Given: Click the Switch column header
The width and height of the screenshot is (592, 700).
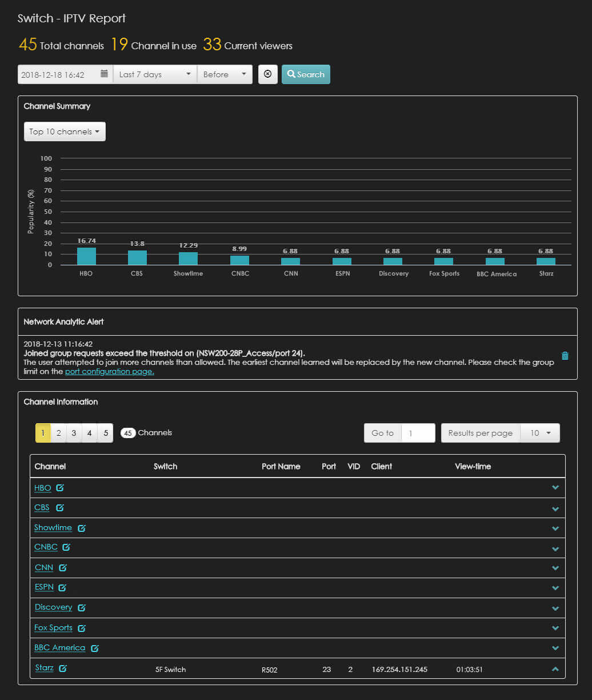Looking at the screenshot, I should pyautogui.click(x=166, y=466).
